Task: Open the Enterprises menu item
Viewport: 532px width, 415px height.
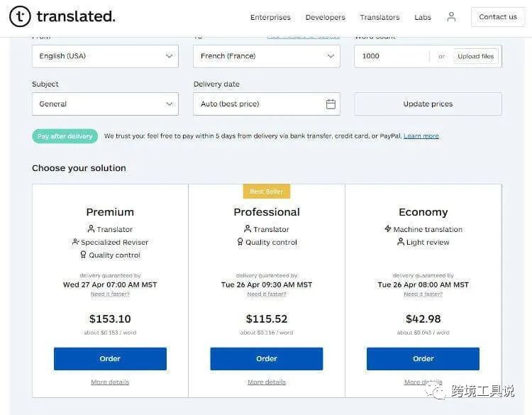Action: [x=270, y=17]
